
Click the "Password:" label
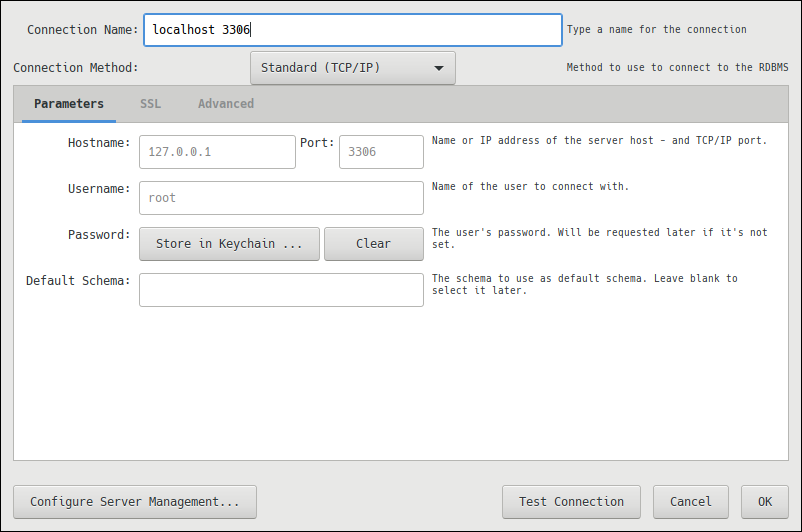pos(99,235)
